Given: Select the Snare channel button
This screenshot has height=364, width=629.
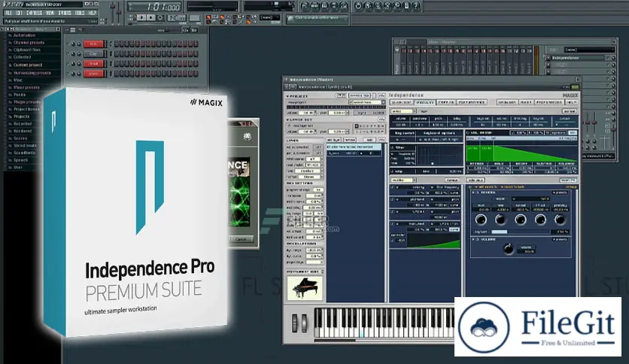Looking at the screenshot, I should pyautogui.click(x=94, y=74).
